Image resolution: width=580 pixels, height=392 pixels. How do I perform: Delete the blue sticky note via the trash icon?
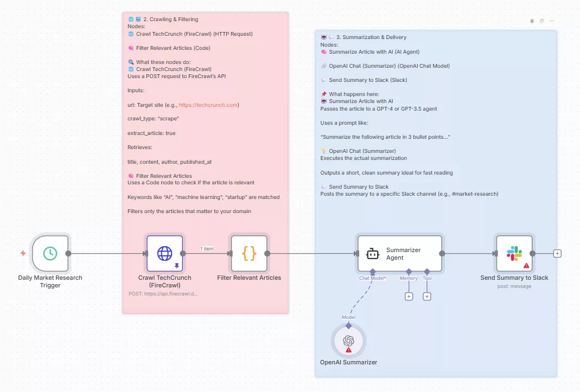click(x=532, y=21)
